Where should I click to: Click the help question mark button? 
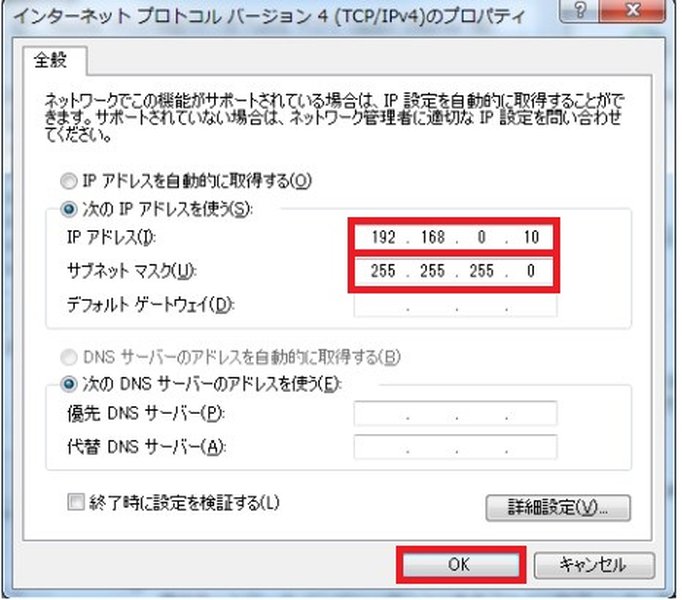point(580,10)
